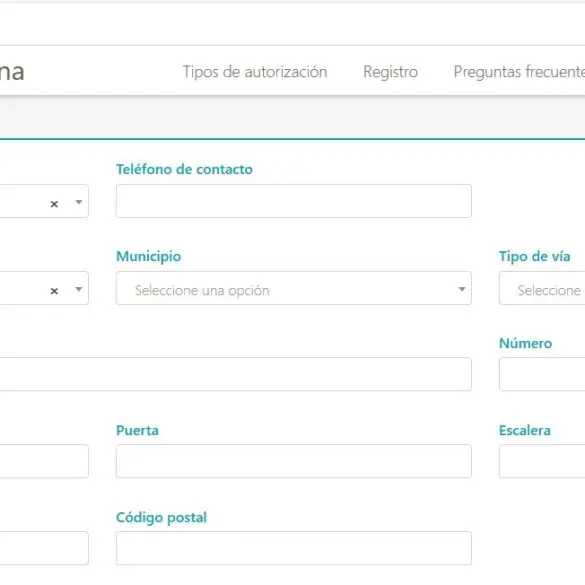The width and height of the screenshot is (585, 585).
Task: Open the Tipo de vía dropdown
Action: click(x=542, y=288)
